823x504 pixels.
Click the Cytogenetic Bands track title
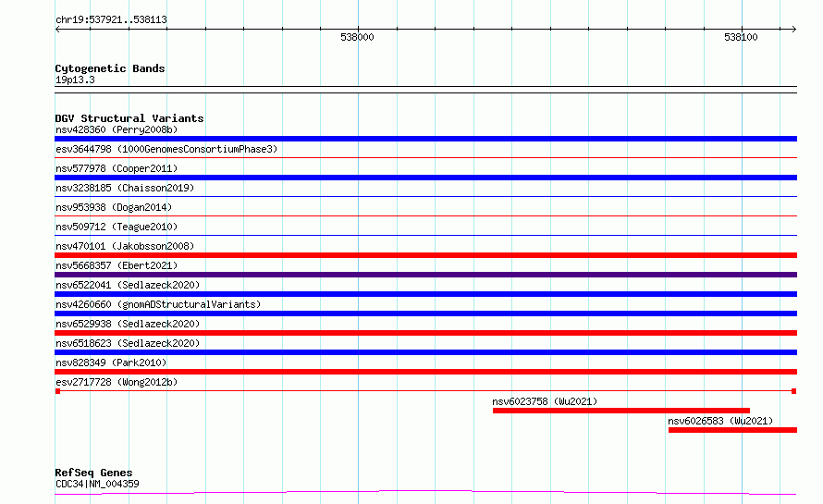click(x=110, y=68)
